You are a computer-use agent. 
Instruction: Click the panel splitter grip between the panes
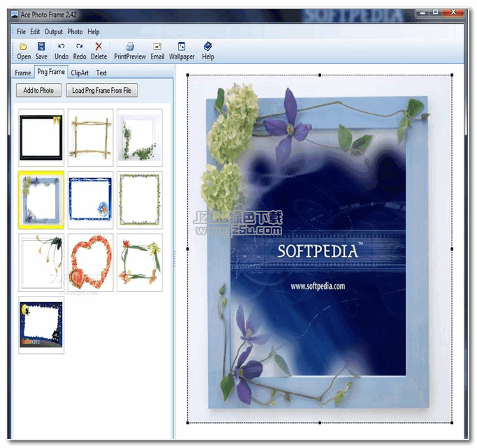pyautogui.click(x=175, y=258)
